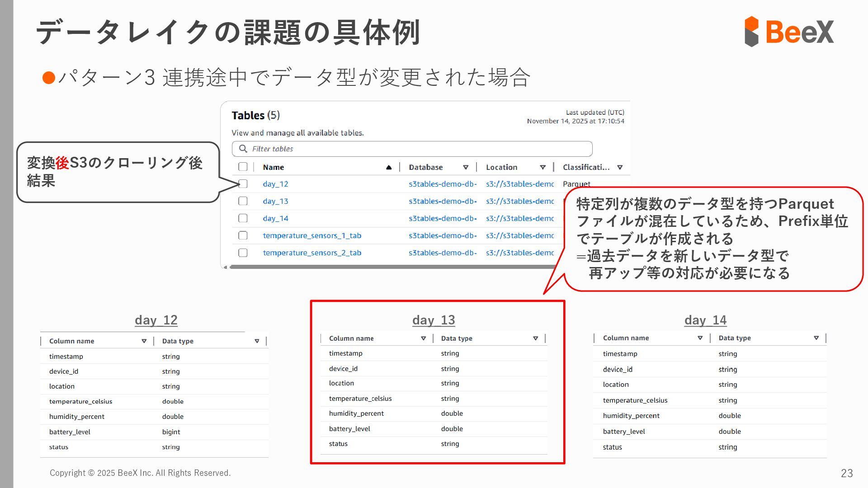Click the Database column header
Screen dimensions: 868x488
tap(425, 167)
